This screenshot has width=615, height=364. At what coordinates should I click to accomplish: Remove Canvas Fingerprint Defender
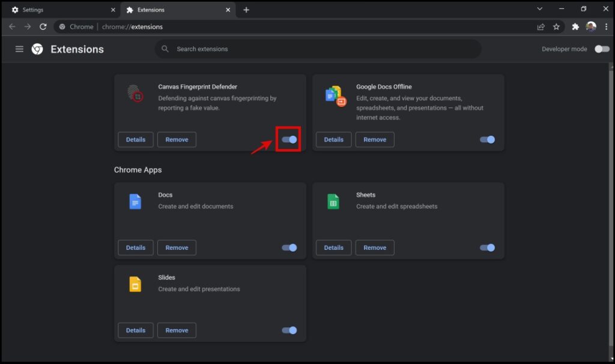point(177,139)
